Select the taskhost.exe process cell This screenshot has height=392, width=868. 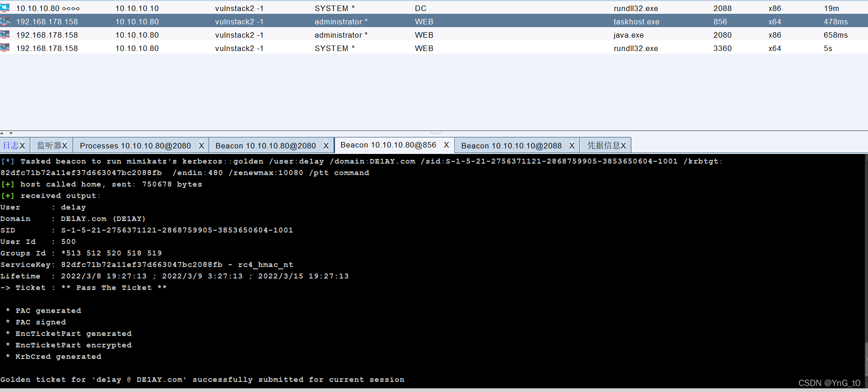coord(636,22)
